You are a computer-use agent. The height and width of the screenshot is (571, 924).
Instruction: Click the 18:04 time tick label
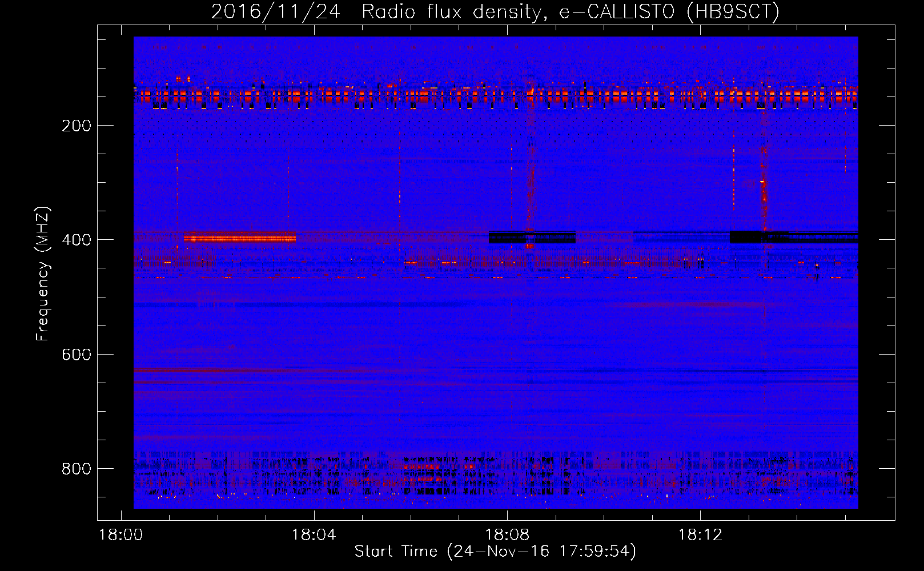point(314,535)
